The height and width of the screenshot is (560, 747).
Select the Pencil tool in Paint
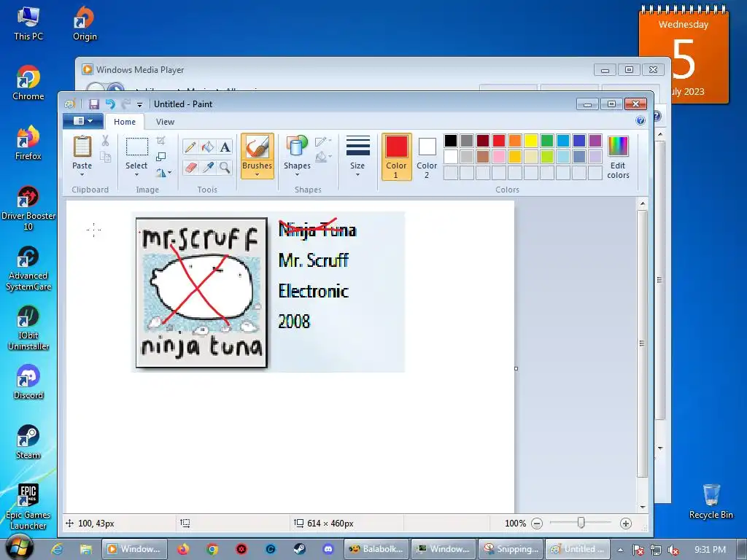[190, 147]
